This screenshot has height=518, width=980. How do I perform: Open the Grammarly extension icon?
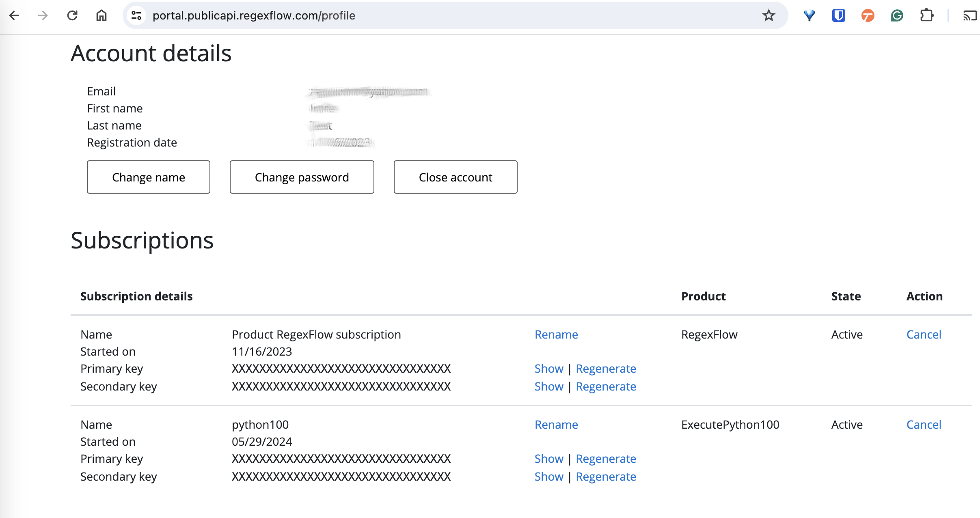pyautogui.click(x=897, y=15)
